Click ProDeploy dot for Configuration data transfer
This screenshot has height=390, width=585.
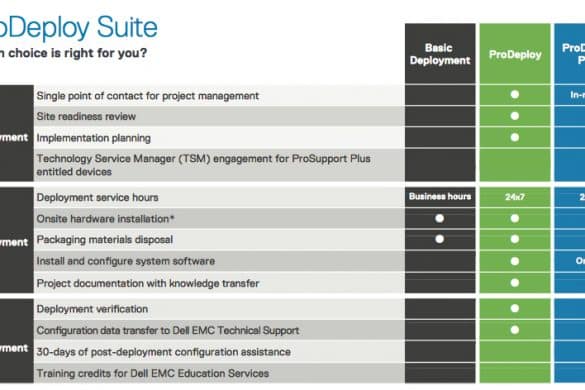click(x=515, y=330)
